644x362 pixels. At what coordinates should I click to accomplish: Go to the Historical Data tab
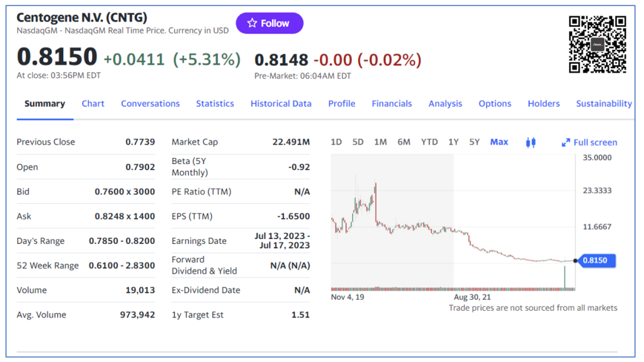tap(281, 104)
